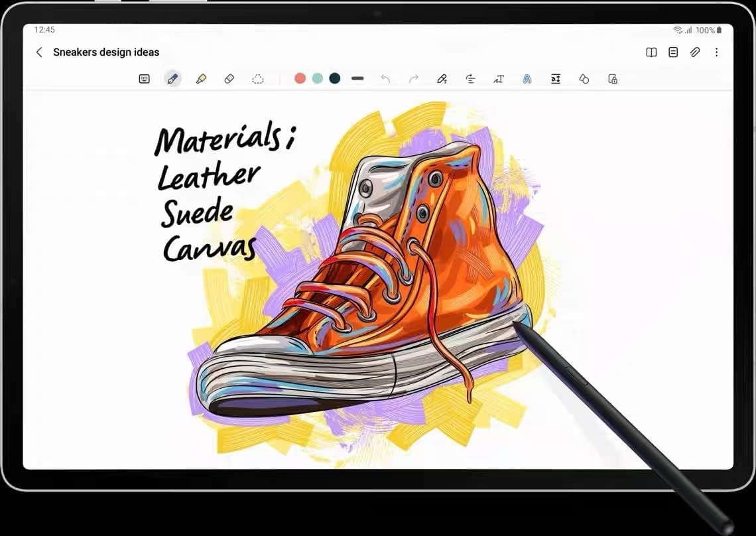Go back from Sneakers design ideas note
Viewport: 756px width, 536px height.
[x=39, y=52]
